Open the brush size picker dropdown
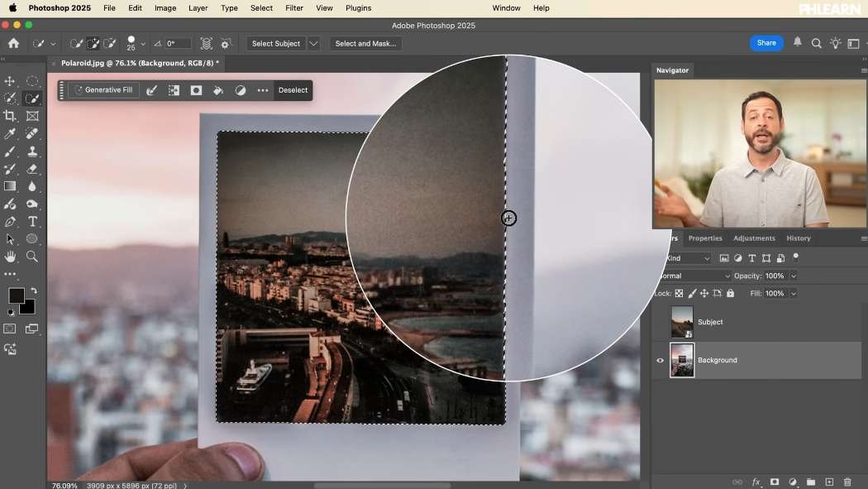Screen dimensions: 868x489 coord(143,44)
